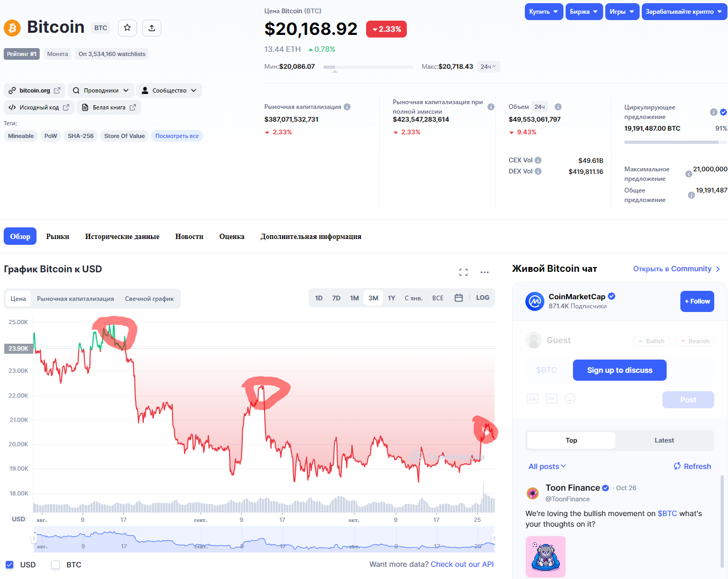The image size is (728, 579).
Task: Click the Toon Finance post thumbnail
Action: (x=545, y=557)
